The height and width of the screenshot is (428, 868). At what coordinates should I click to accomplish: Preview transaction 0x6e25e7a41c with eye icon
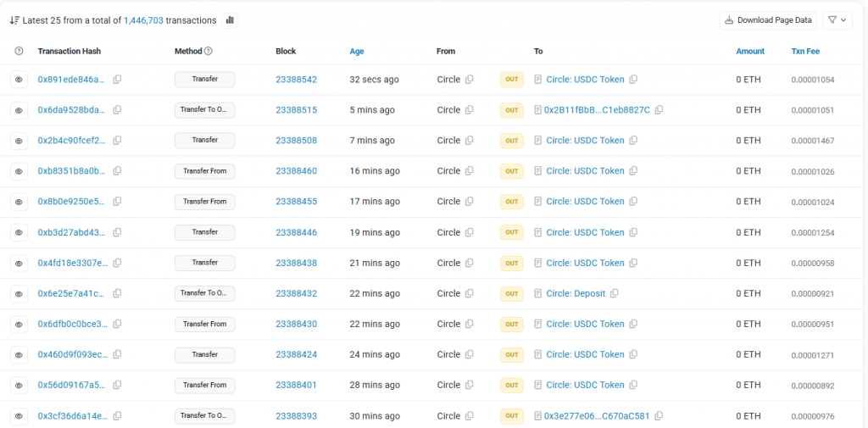19,293
